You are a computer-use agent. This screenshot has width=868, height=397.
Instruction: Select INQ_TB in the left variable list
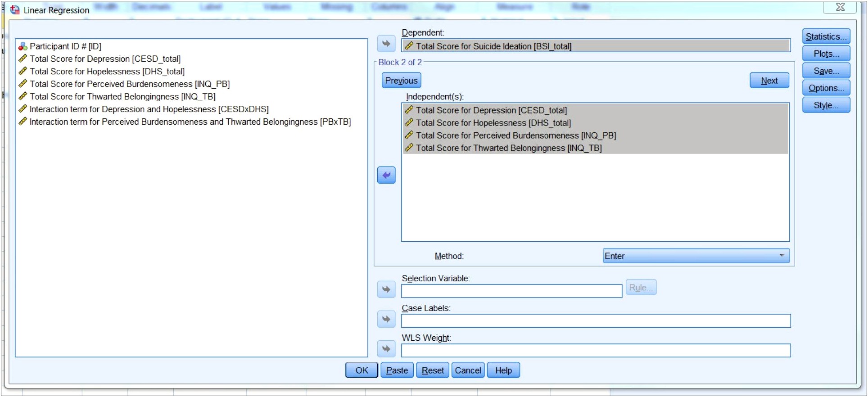tap(122, 97)
